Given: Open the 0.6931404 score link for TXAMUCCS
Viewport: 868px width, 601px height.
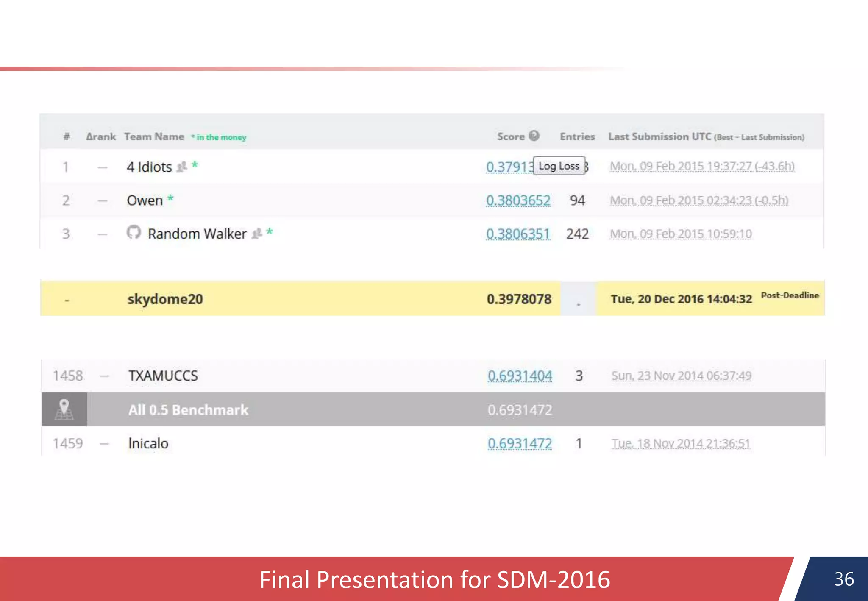Looking at the screenshot, I should coord(520,376).
